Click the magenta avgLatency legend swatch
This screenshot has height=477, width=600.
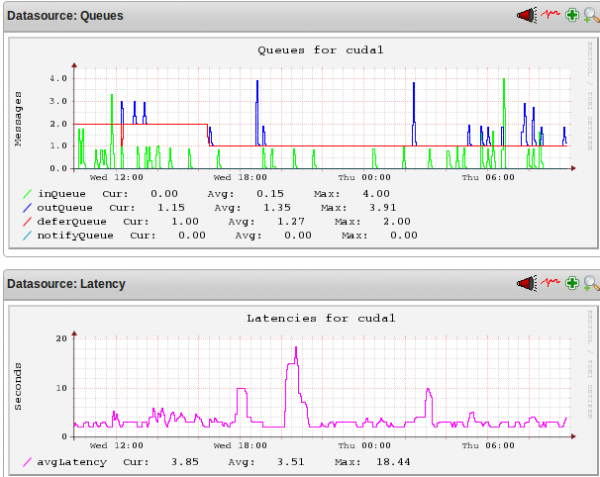26,463
